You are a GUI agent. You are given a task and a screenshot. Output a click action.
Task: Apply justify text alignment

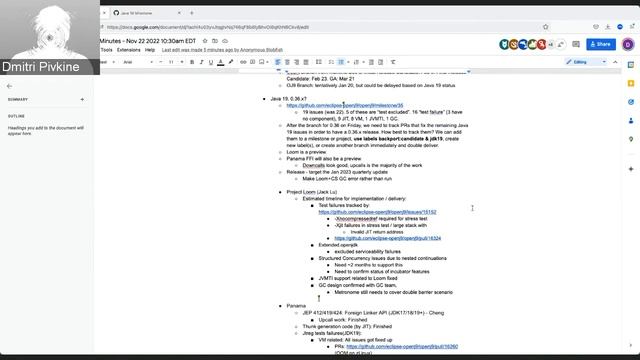click(x=306, y=62)
